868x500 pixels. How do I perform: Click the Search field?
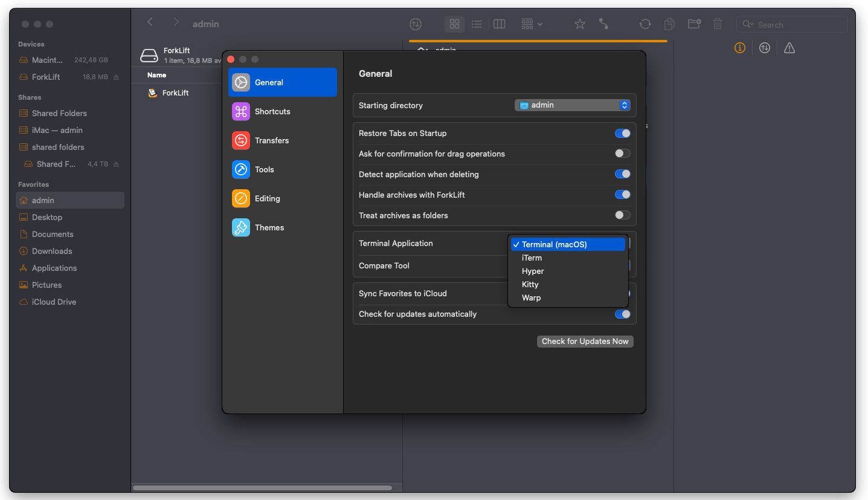point(797,25)
